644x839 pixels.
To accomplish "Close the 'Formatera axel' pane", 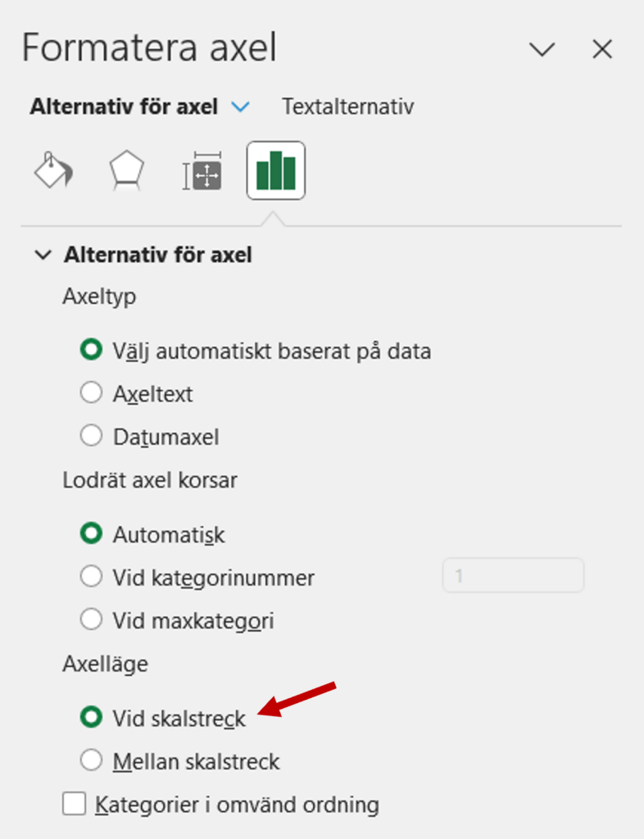I will pos(602,49).
